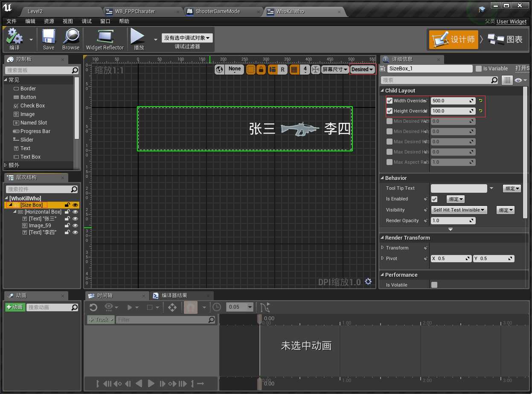Click the zoom-to-fit viewport icon
The height and width of the screenshot is (394, 532).
pos(316,70)
